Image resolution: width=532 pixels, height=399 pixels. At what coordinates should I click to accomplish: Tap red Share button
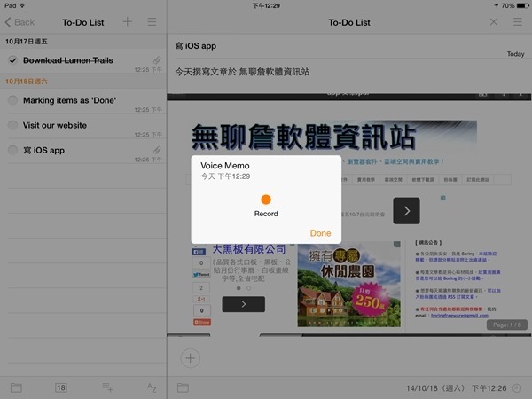click(x=202, y=322)
